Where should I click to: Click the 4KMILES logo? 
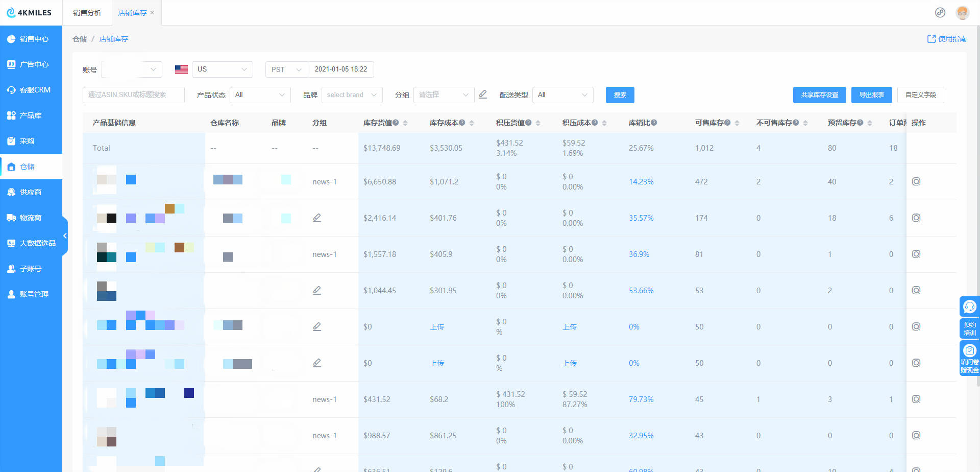click(29, 13)
